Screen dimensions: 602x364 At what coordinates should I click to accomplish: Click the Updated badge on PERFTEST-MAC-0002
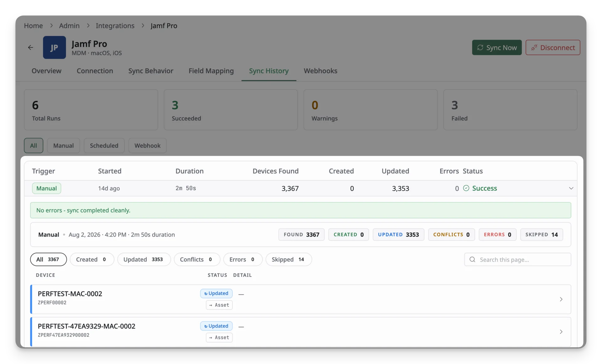216,293
